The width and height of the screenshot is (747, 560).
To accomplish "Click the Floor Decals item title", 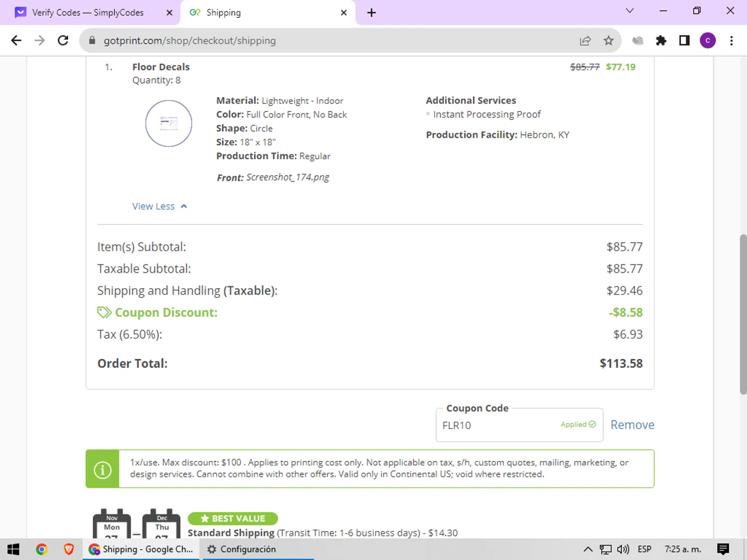I will 161,67.
